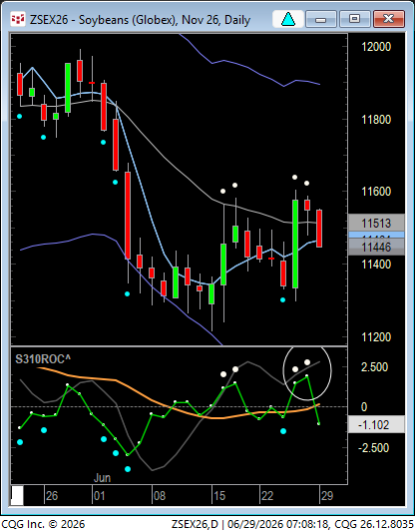Click the -2.500 study scale label
Screen dimensions: 415x532
373,448
